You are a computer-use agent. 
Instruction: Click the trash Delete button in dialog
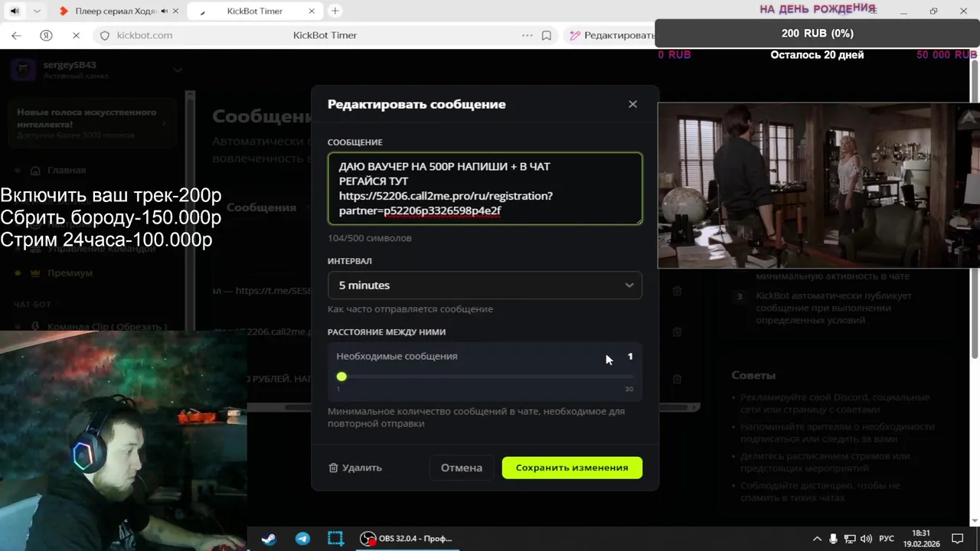point(355,468)
